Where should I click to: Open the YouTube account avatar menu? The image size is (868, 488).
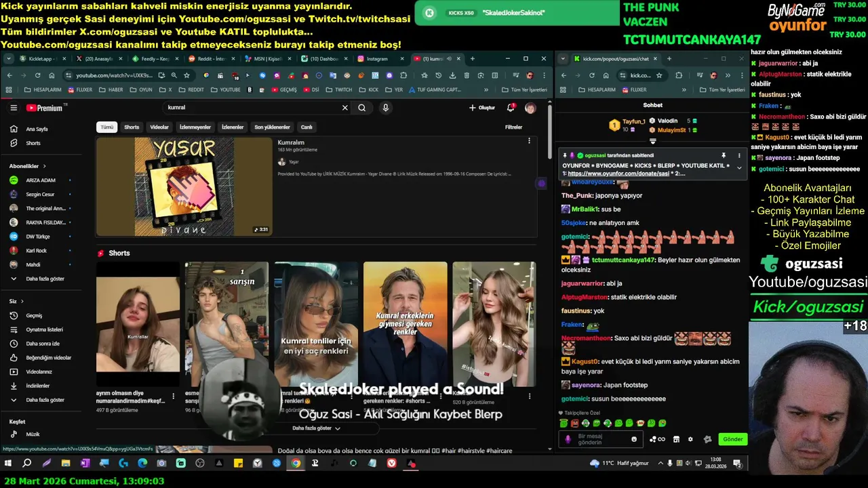(x=530, y=108)
